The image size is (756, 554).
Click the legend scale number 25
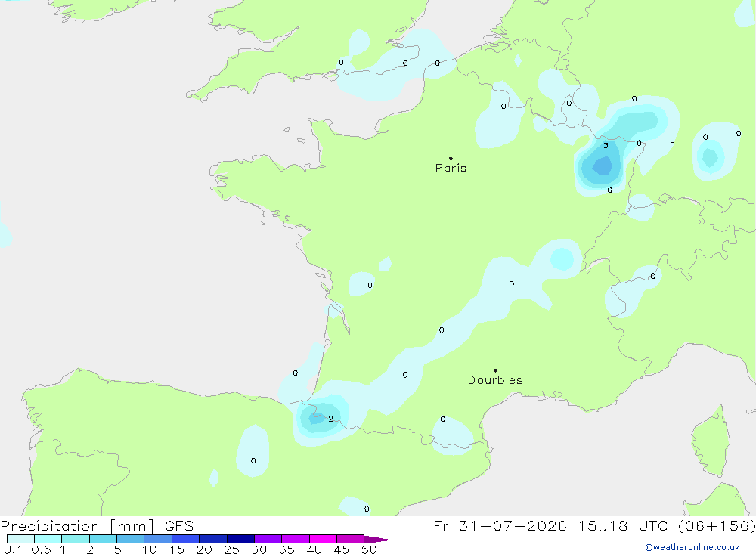[231, 549]
